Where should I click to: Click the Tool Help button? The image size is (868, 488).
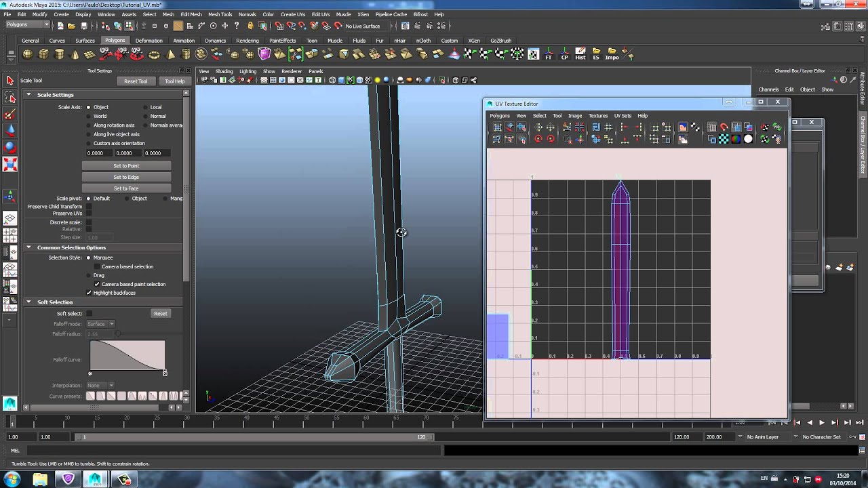(x=174, y=81)
